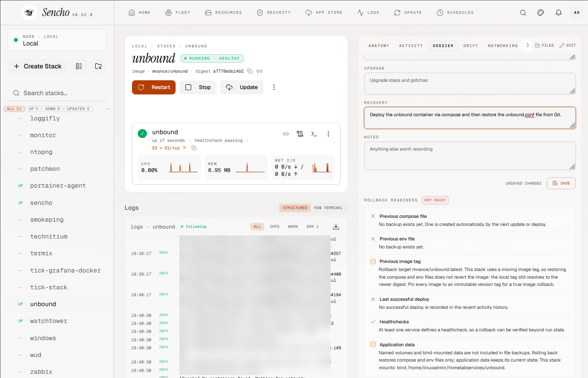Filter stacks by UPDATES 0
The image size is (588, 378).
78,109
